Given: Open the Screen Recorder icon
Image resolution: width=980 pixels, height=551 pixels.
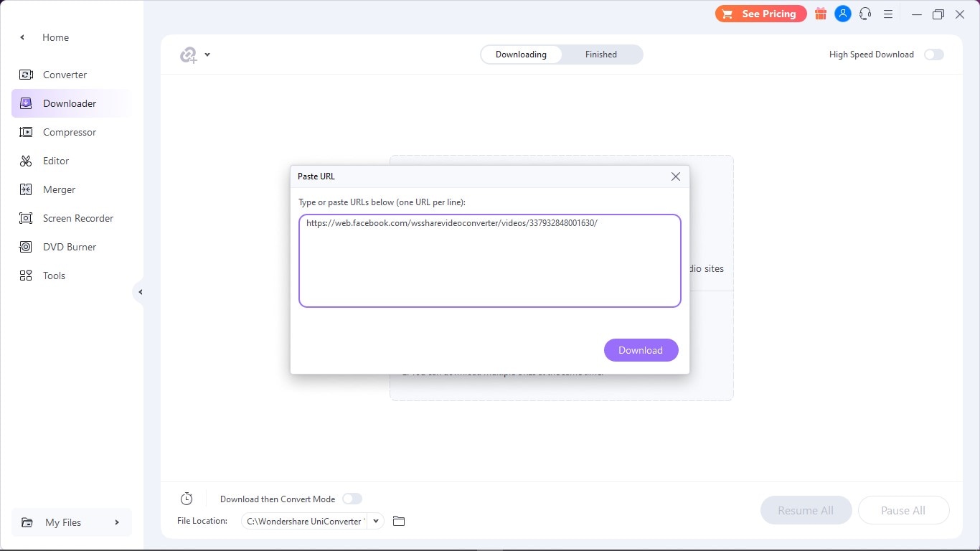Looking at the screenshot, I should (26, 218).
